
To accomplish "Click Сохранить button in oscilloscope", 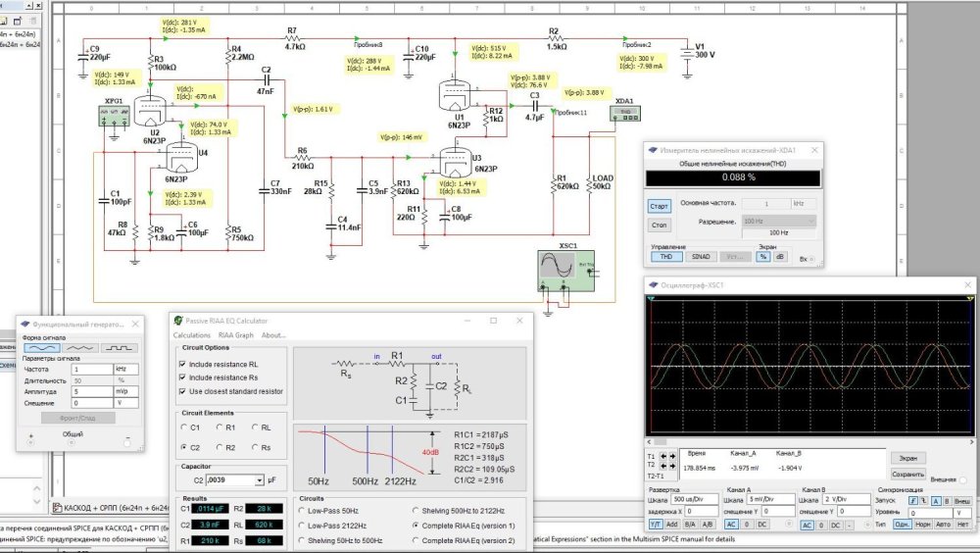I will pos(907,474).
